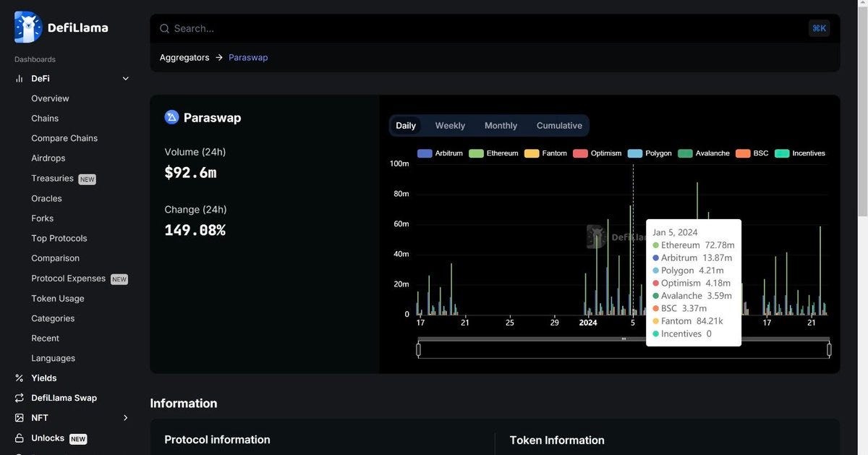This screenshot has width=868, height=455.
Task: Click the left handle of chart range slider
Action: [x=418, y=350]
